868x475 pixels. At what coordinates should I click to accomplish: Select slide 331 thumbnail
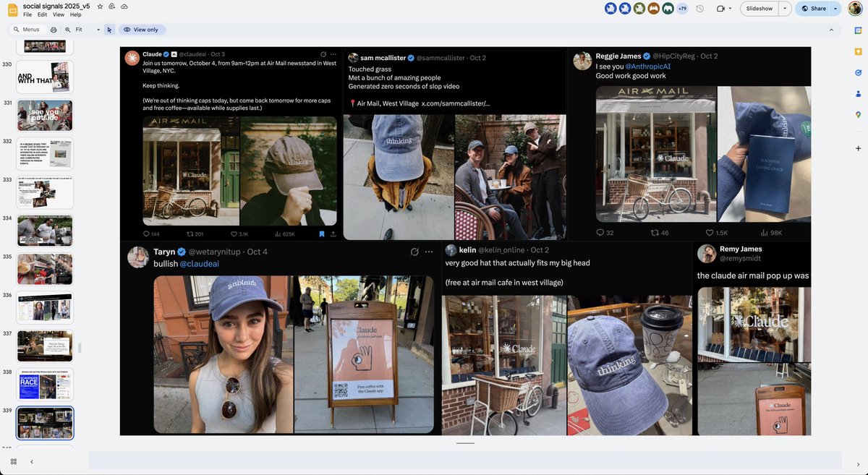[45, 115]
